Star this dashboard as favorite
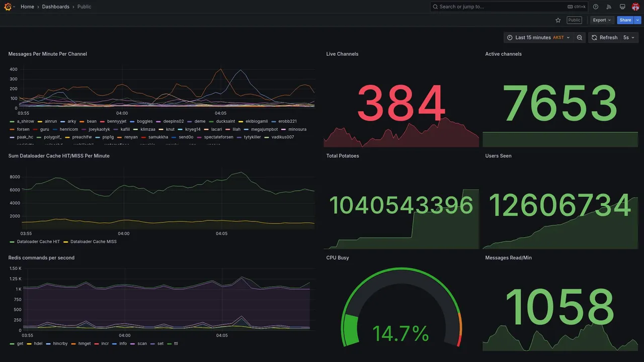 tap(558, 20)
